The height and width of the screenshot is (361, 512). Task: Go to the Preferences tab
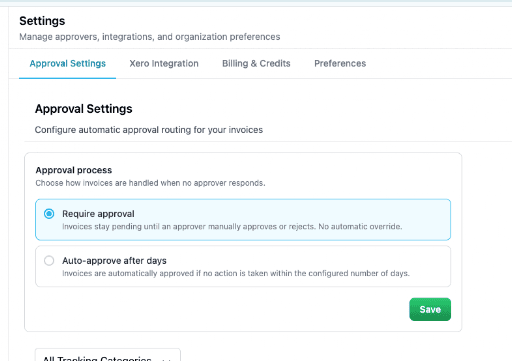click(340, 63)
